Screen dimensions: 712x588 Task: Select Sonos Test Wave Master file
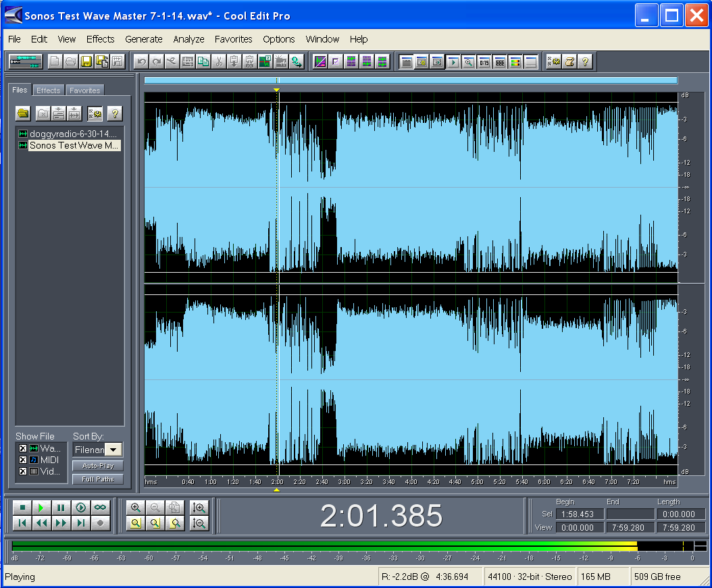[x=69, y=146]
